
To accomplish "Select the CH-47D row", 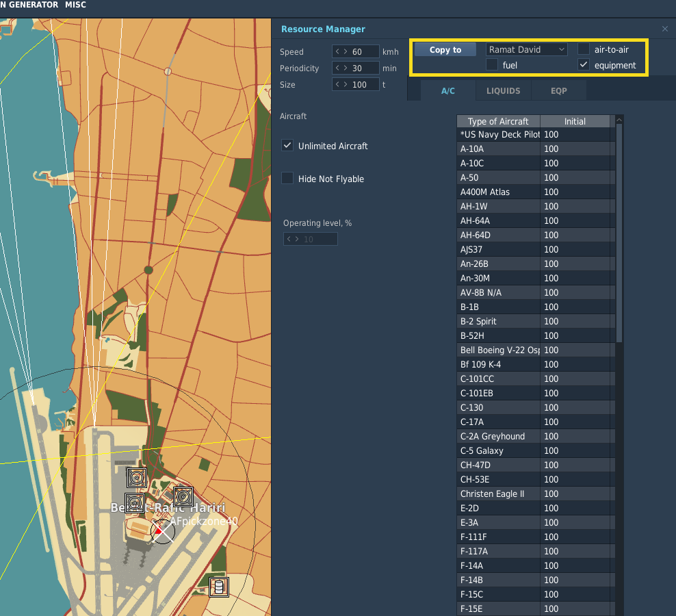I will (x=536, y=465).
